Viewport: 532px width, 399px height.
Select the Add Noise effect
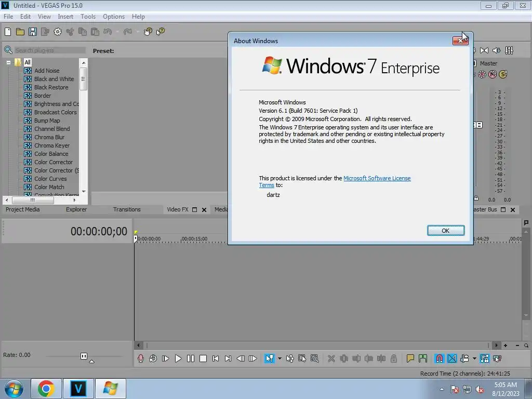tap(47, 71)
